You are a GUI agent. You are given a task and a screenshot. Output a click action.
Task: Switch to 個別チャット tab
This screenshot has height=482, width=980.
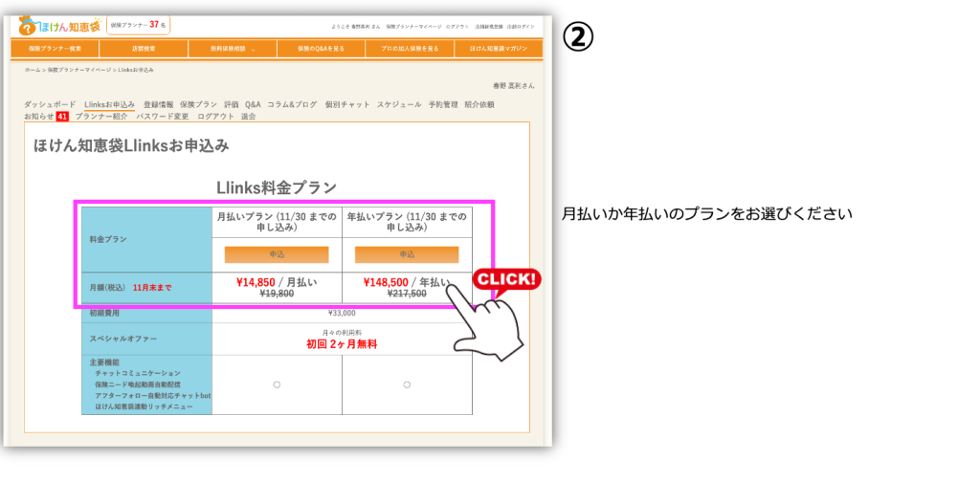[x=347, y=104]
